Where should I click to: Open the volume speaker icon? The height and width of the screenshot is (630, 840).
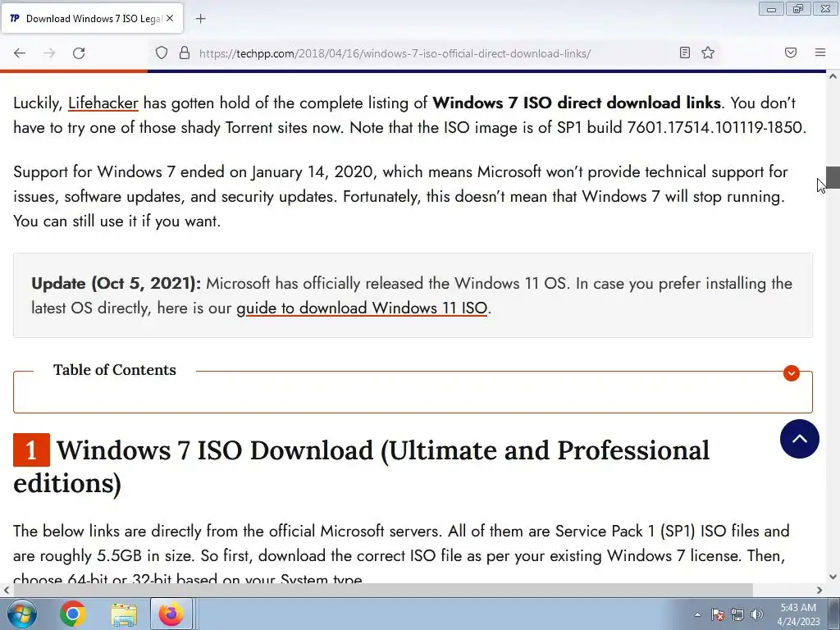click(756, 614)
